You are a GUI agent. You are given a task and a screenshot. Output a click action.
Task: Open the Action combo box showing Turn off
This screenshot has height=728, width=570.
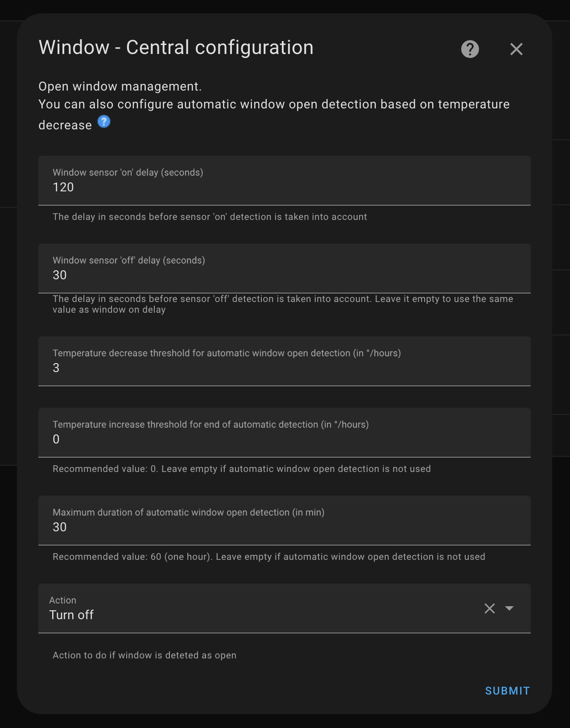point(285,608)
